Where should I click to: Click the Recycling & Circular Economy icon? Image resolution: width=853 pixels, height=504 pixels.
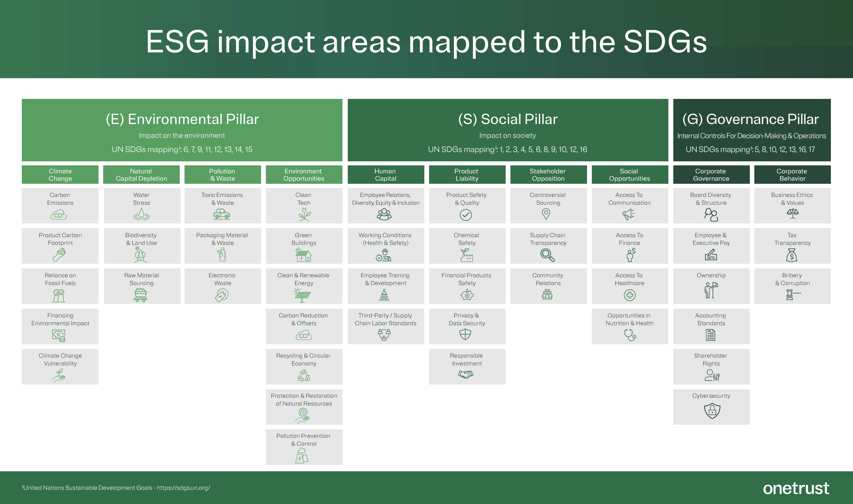pos(304,375)
